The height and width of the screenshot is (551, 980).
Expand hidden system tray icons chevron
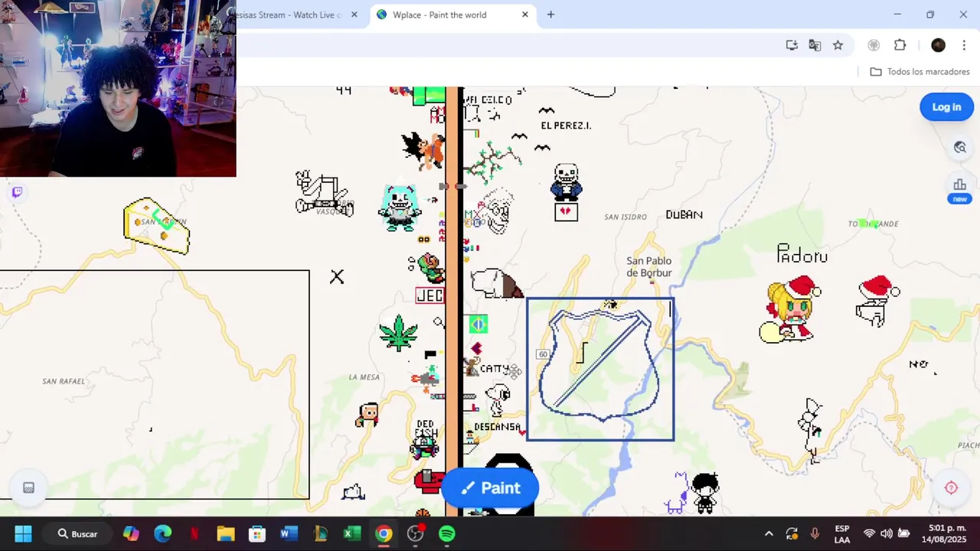(x=769, y=533)
